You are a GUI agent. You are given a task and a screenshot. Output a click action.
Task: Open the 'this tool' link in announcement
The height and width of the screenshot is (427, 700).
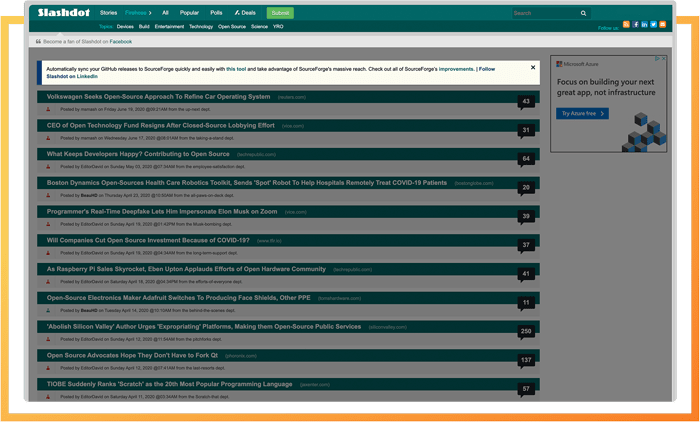pos(236,69)
